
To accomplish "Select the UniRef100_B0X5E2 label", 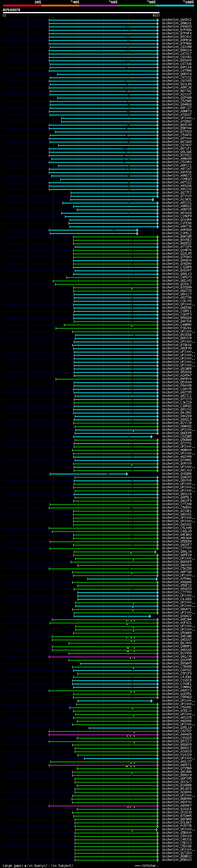I will (x=177, y=240).
